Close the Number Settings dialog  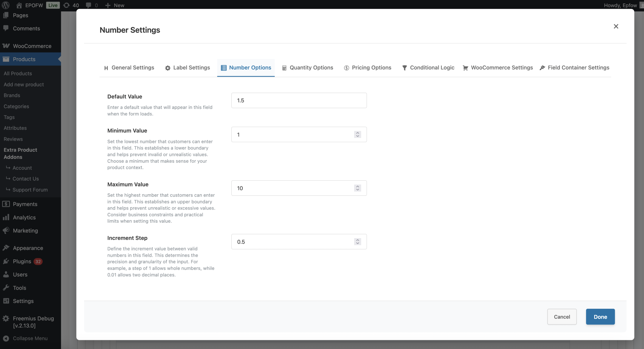point(616,26)
